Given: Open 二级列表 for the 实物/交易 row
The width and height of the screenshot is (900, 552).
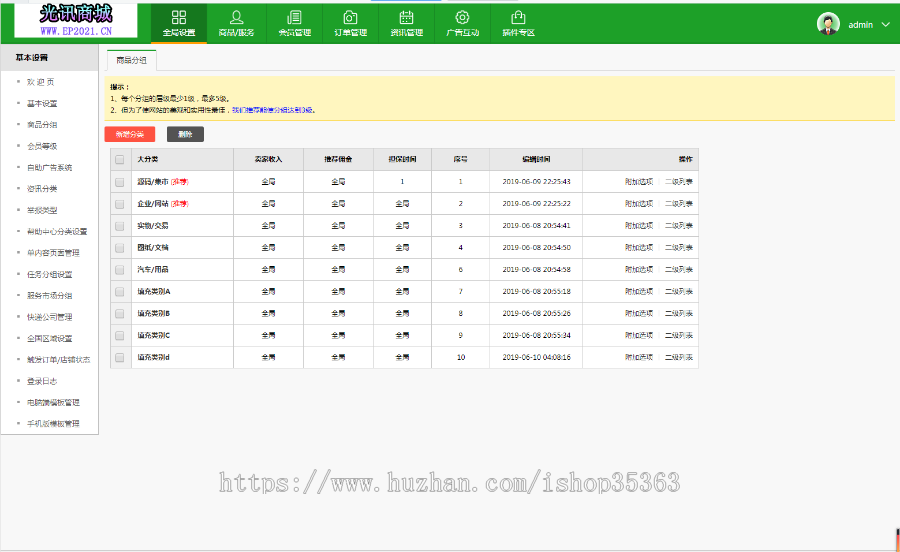Looking at the screenshot, I should [x=679, y=226].
